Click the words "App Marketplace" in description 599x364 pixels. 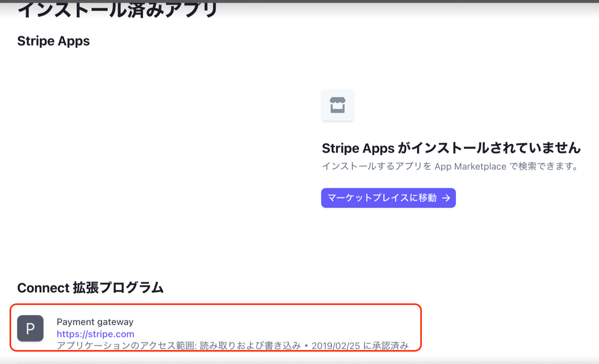[x=470, y=166]
